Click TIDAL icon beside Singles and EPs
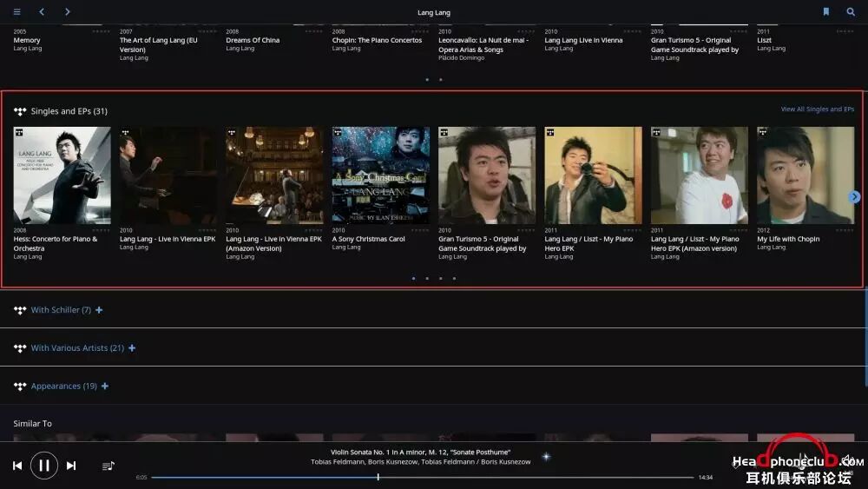The image size is (868, 489). coord(20,111)
